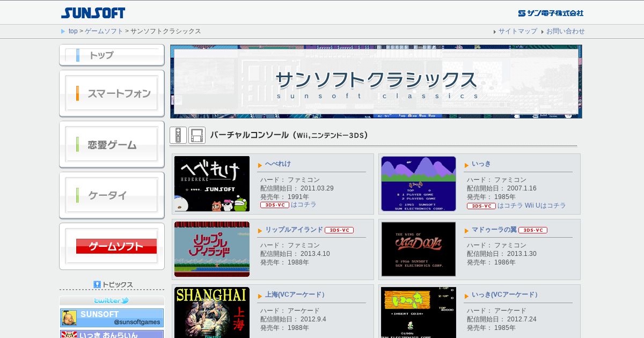Screen dimensions: 644x338
Task: Open the サイトマップ link
Action: [x=518, y=31]
